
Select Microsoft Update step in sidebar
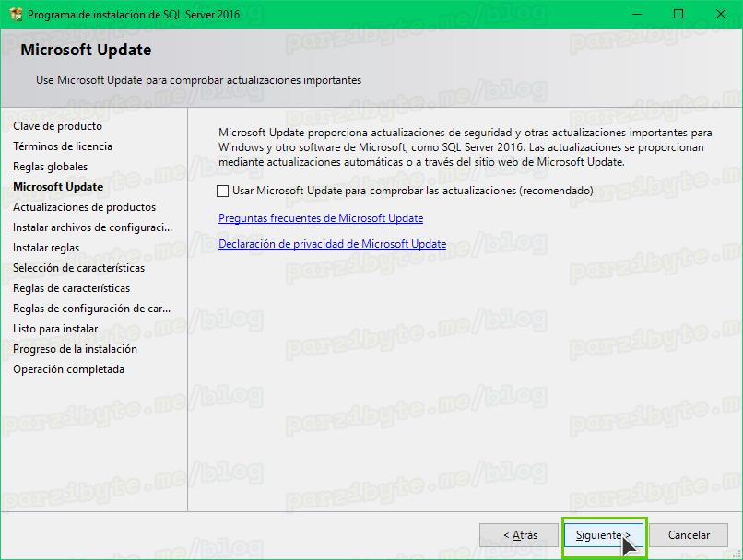[58, 187]
